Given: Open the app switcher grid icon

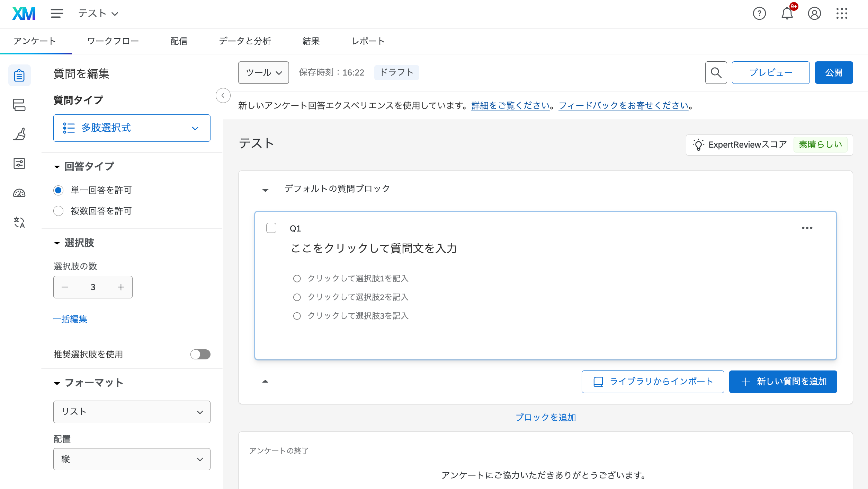Looking at the screenshot, I should (x=842, y=14).
